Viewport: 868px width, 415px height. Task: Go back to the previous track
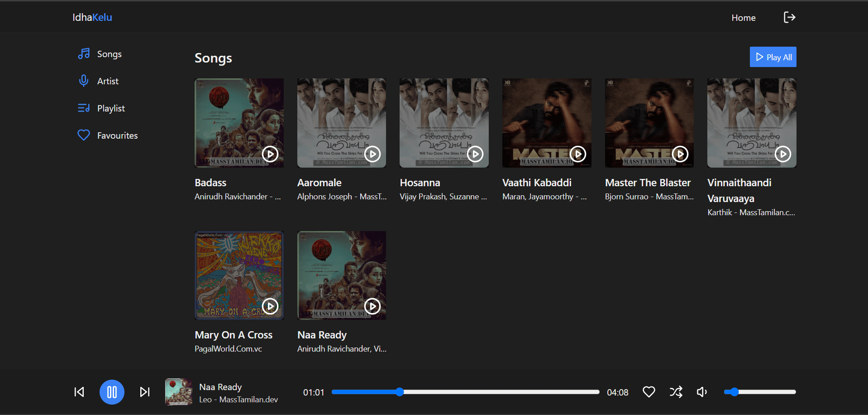(x=79, y=391)
